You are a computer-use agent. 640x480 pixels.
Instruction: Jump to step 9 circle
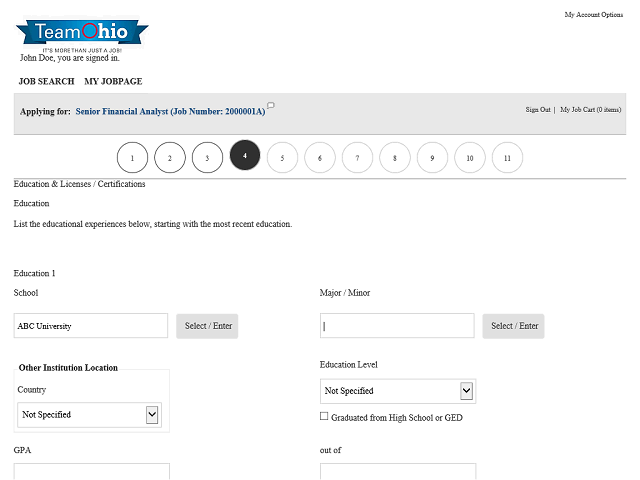432,158
